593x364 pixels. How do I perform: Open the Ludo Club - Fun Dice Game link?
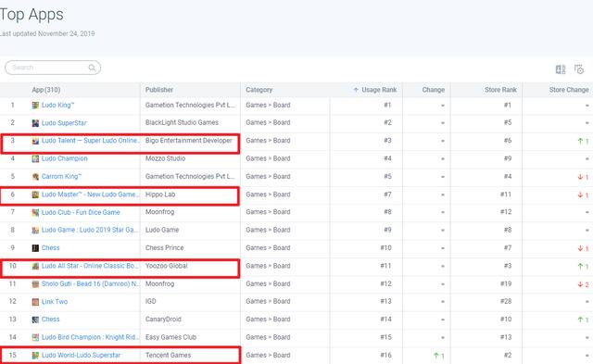81,212
